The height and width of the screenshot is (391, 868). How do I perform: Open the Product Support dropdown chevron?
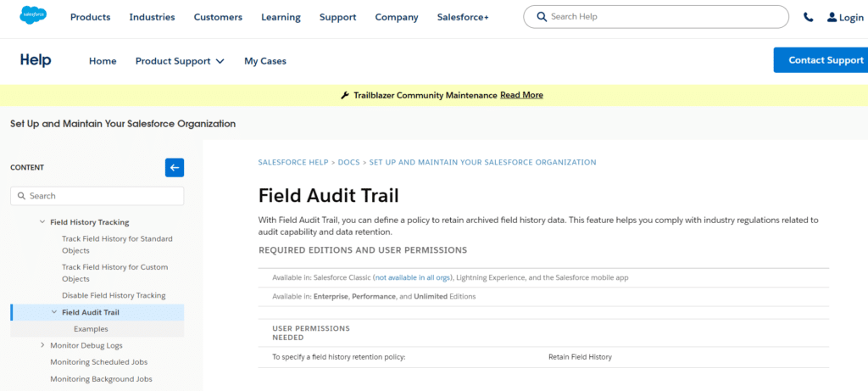220,61
